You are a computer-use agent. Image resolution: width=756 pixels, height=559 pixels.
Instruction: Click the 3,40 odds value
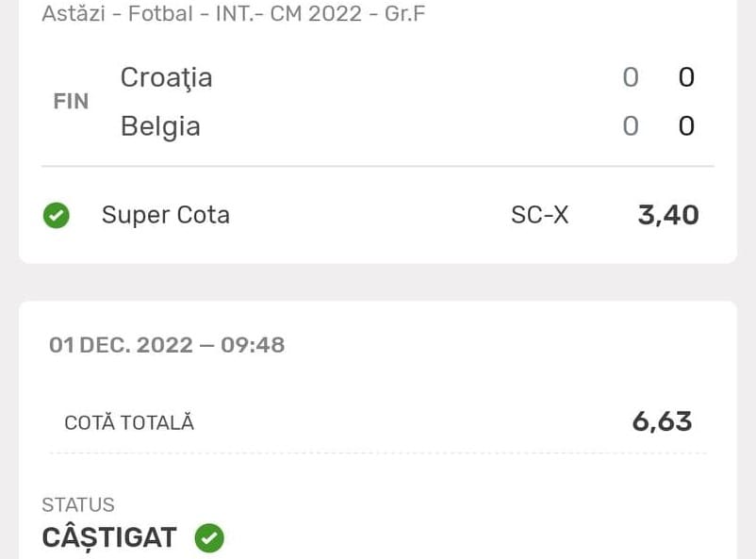point(668,215)
